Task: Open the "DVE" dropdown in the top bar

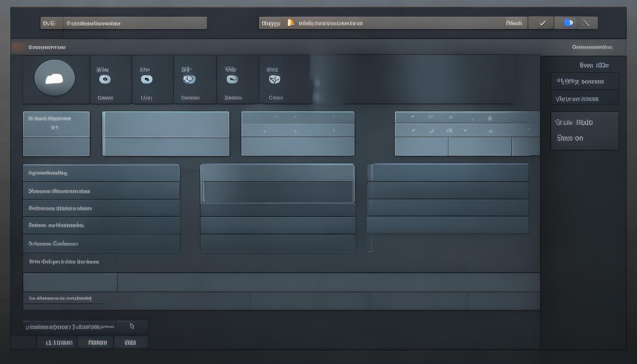Action: click(49, 23)
